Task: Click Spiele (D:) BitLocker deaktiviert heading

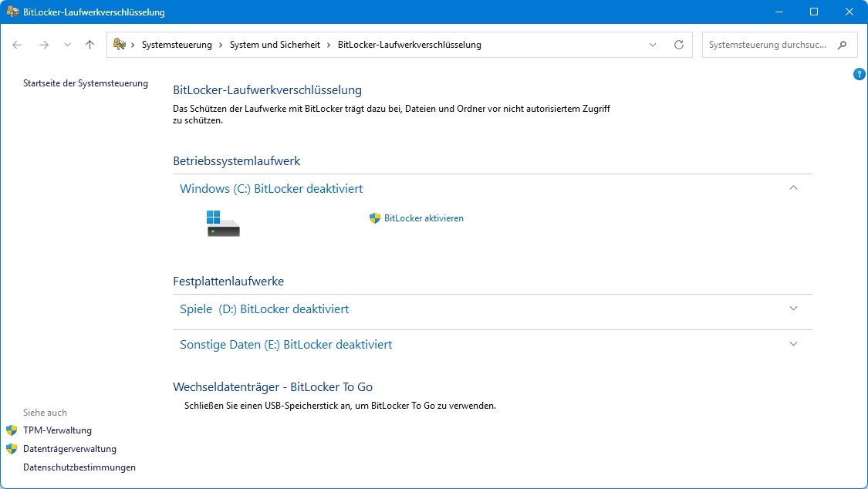Action: point(264,309)
